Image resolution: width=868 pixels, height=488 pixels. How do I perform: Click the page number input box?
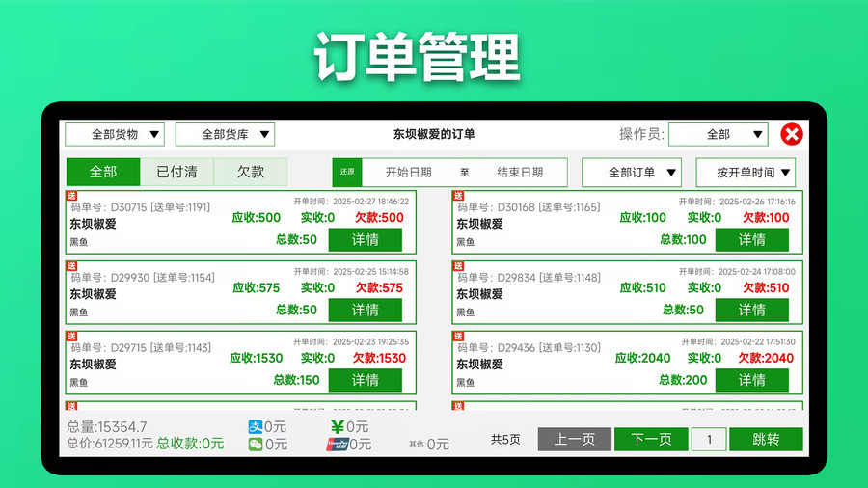pyautogui.click(x=709, y=440)
